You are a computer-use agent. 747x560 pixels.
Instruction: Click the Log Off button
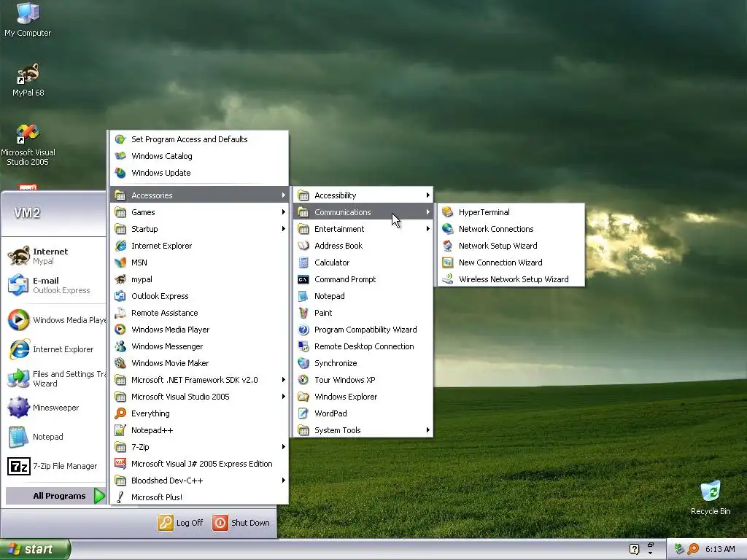pyautogui.click(x=180, y=523)
